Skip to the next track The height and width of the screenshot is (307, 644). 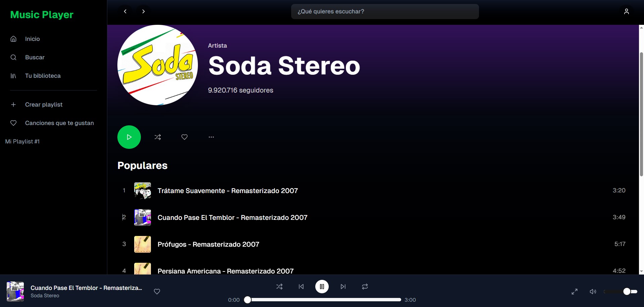click(x=343, y=287)
